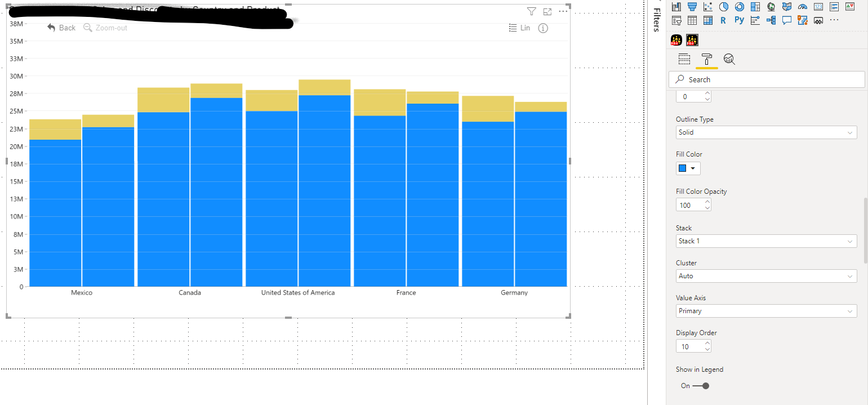Click the 30M y-axis value
Viewport: 868px width, 405px height.
coord(16,76)
